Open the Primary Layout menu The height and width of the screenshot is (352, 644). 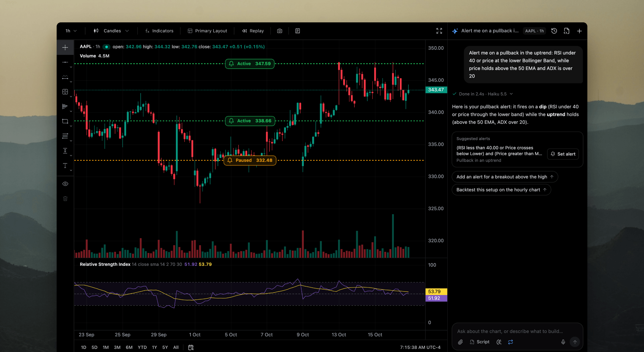207,31
